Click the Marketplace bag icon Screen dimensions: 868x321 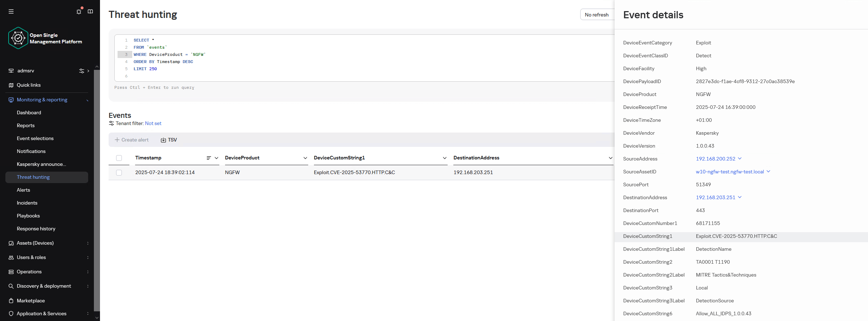click(x=11, y=301)
